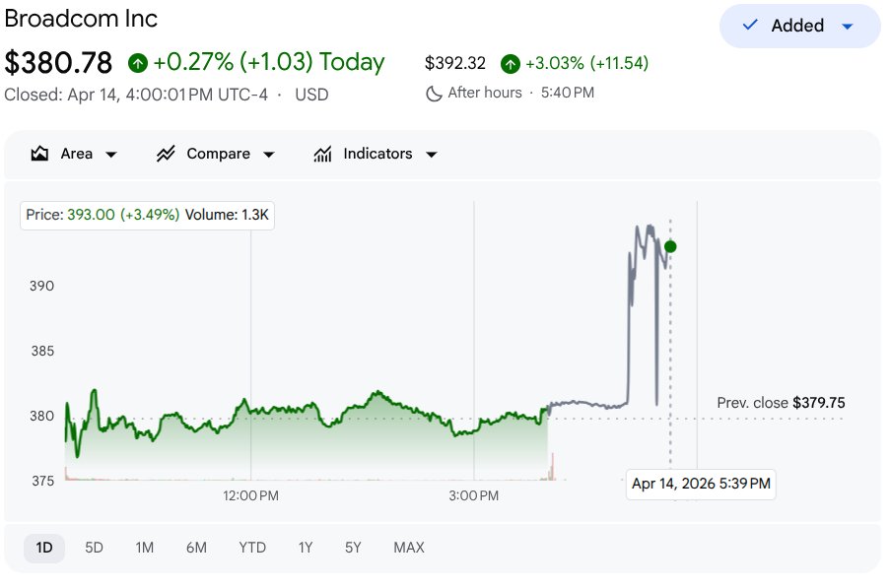
Task: Click the $392.32 after-hours price
Action: 455,63
